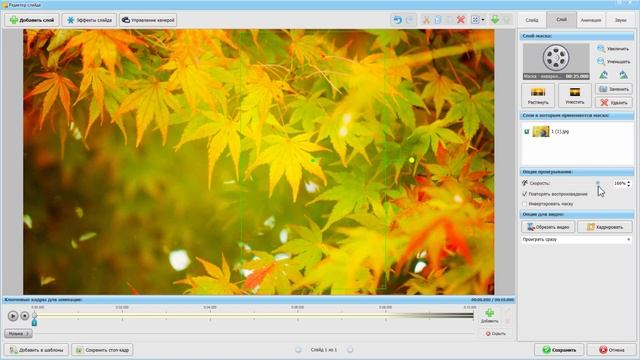Viewport: 640px width, 360px height.
Task: Click the green 'Сохранить' save button
Action: coord(559,350)
